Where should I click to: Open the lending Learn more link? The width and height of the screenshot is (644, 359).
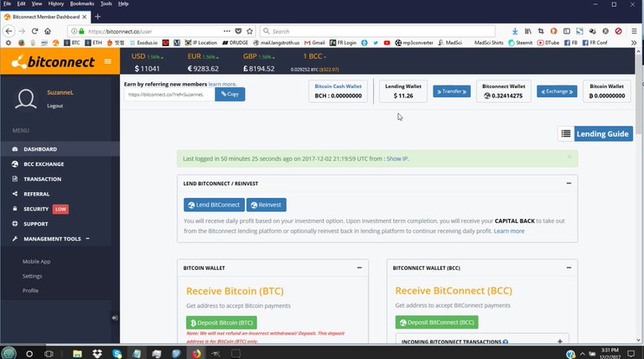(509, 231)
